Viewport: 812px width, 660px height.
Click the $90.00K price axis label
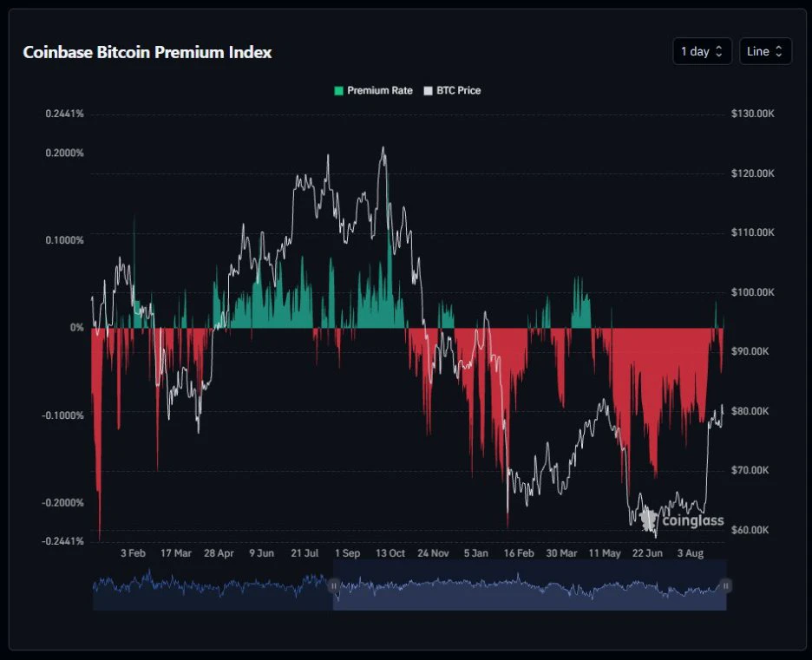(x=750, y=351)
